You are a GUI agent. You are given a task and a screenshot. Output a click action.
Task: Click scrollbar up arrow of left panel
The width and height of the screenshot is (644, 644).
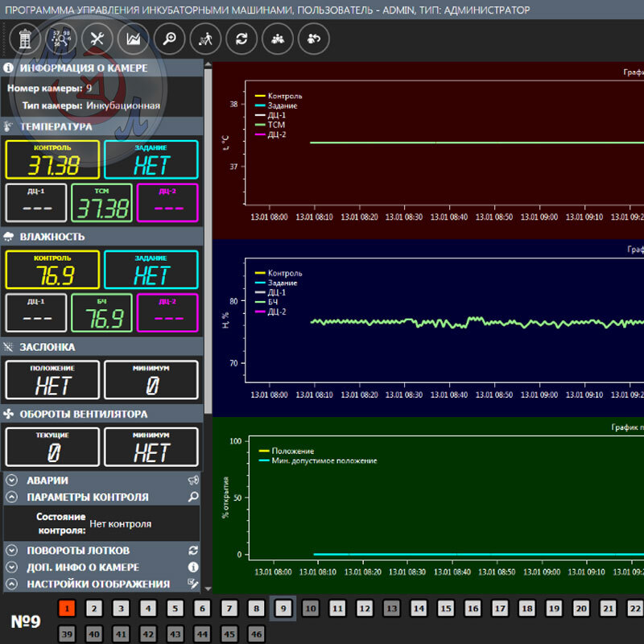click(x=208, y=64)
